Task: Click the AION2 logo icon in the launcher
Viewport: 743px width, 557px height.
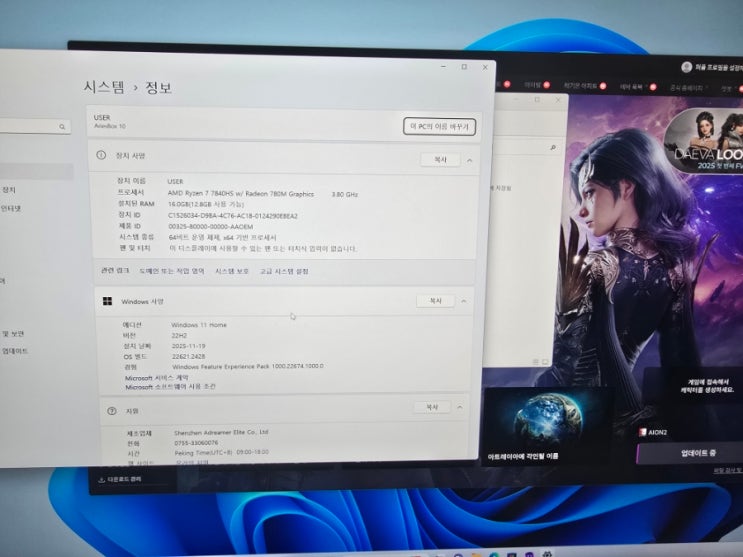Action: tap(643, 432)
